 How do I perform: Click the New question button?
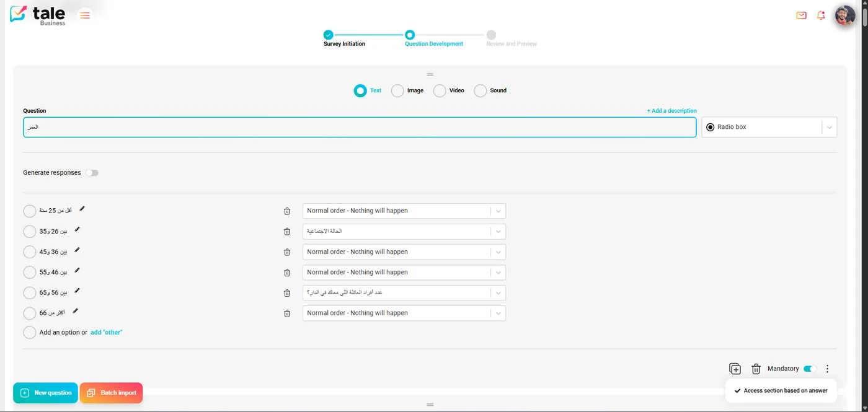45,392
